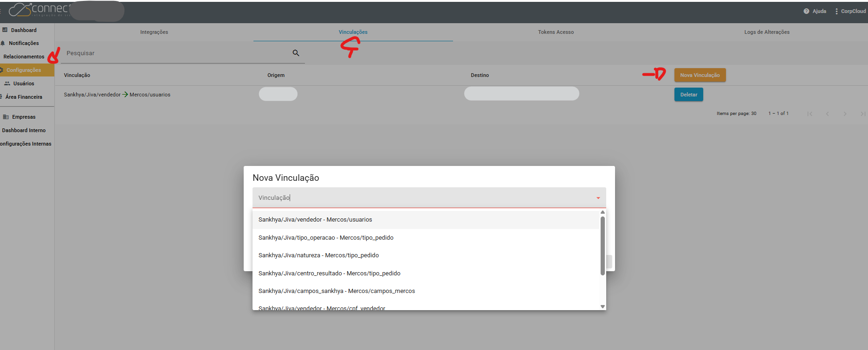Open Notificações bell in sidebar

[x=3, y=43]
